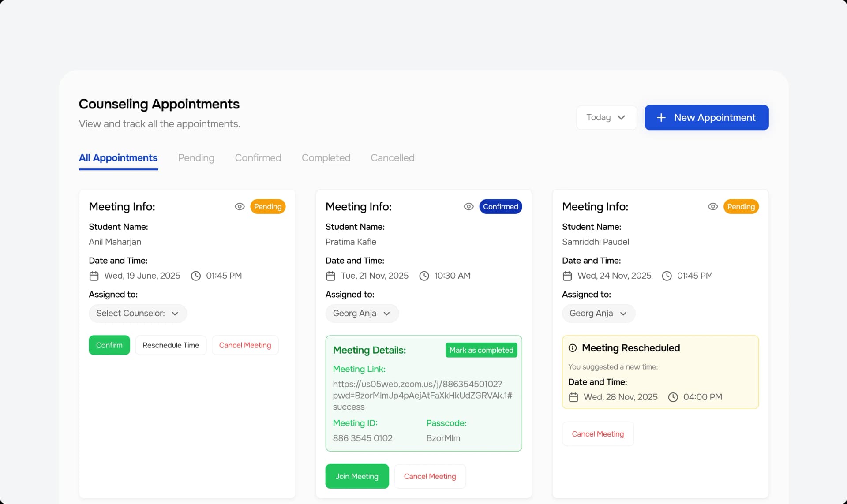Expand Georg Anja counselor dropdown on Pratima's card
The width and height of the screenshot is (847, 504).
tap(361, 313)
